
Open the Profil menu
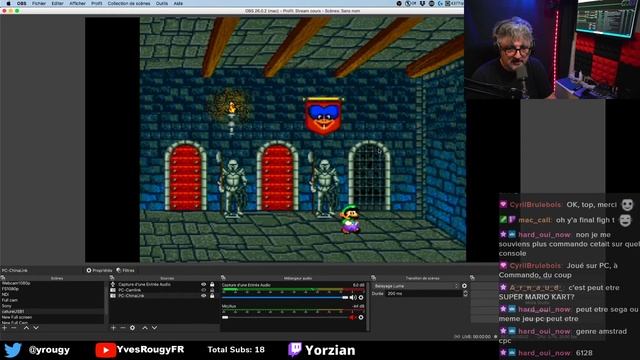pyautogui.click(x=97, y=3)
